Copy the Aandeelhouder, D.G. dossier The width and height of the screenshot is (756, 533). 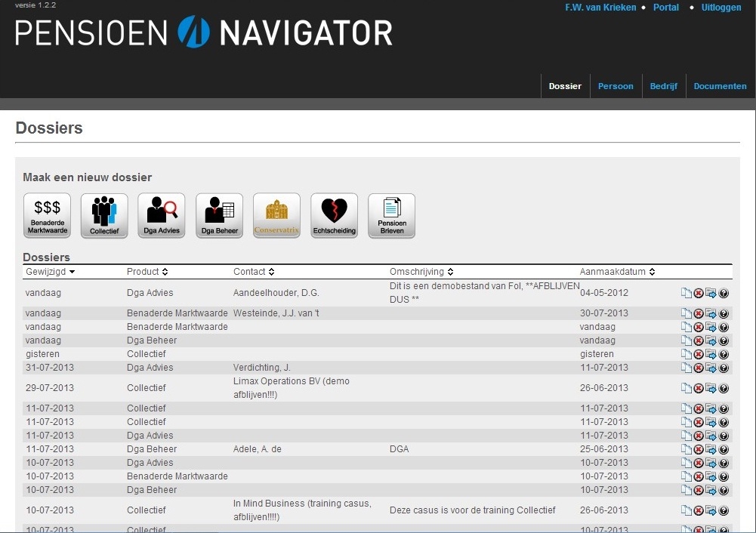point(686,293)
